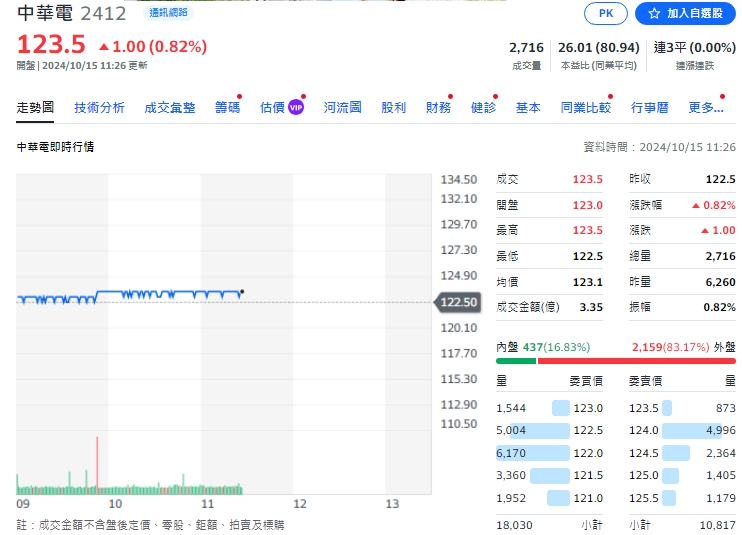Open the 行事曆 tab

[650, 107]
